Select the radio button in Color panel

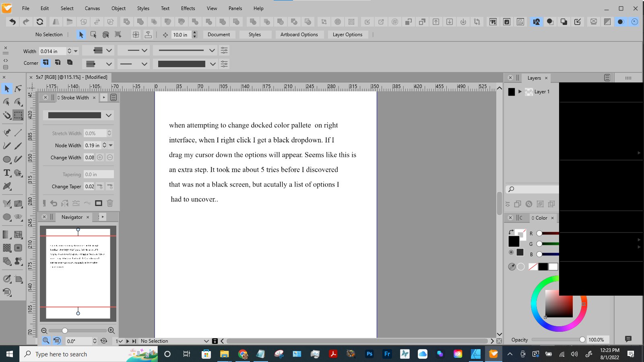[x=511, y=252]
